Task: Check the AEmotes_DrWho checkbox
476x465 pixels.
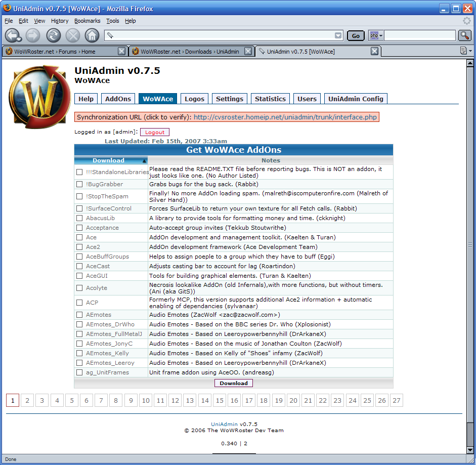Action: coord(79,324)
